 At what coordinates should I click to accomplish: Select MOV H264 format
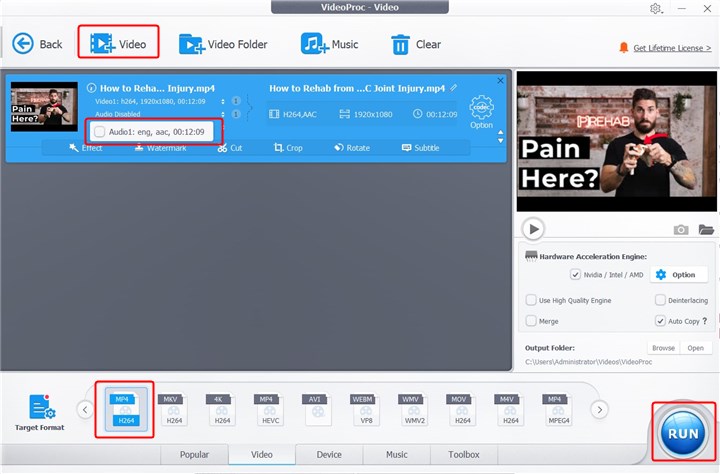[x=462, y=409]
